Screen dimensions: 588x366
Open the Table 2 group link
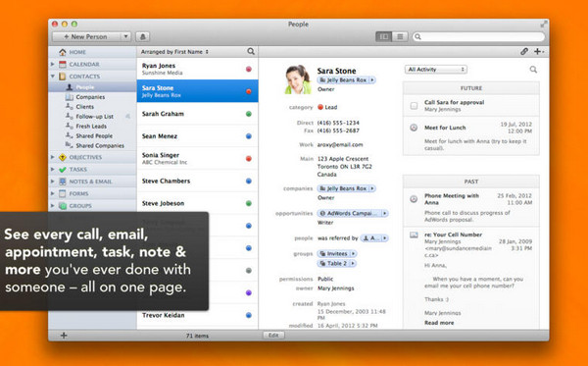tap(337, 264)
